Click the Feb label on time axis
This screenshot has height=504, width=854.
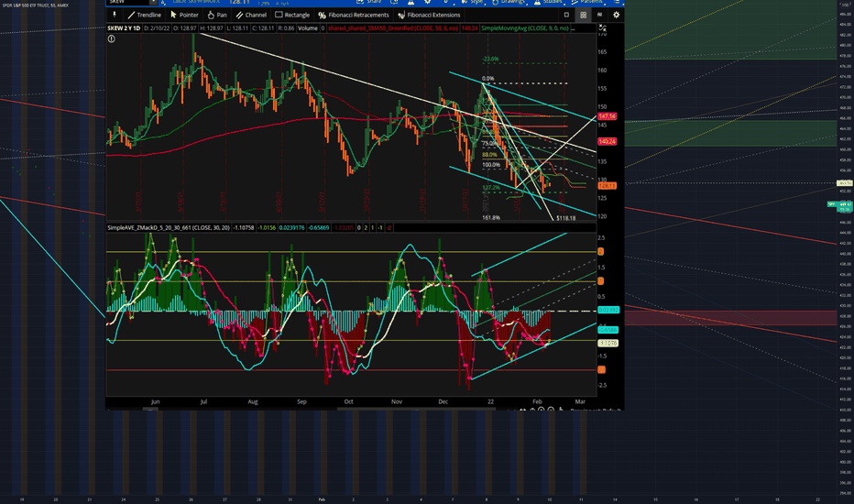pyautogui.click(x=537, y=401)
